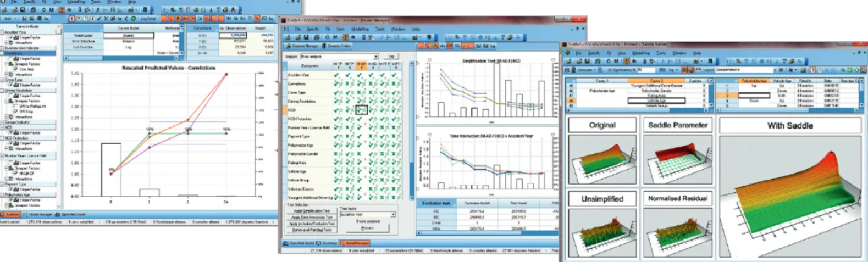Open the Add dropdown in left window

point(11,19)
